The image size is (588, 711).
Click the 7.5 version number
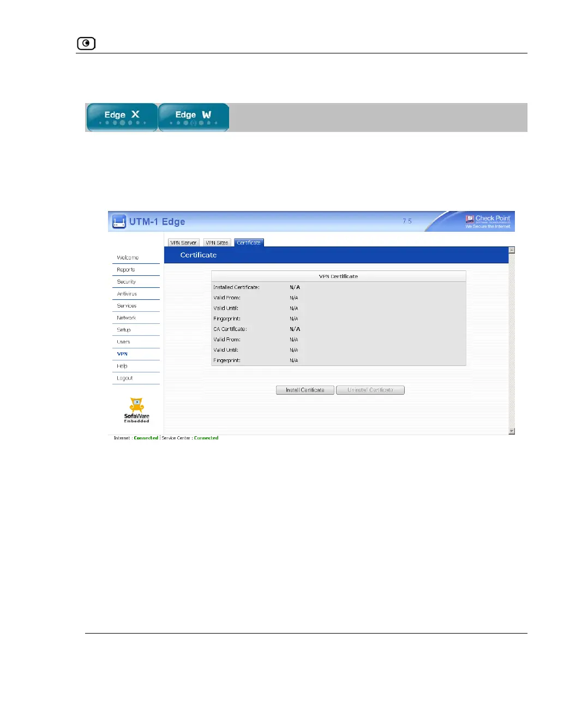click(407, 221)
